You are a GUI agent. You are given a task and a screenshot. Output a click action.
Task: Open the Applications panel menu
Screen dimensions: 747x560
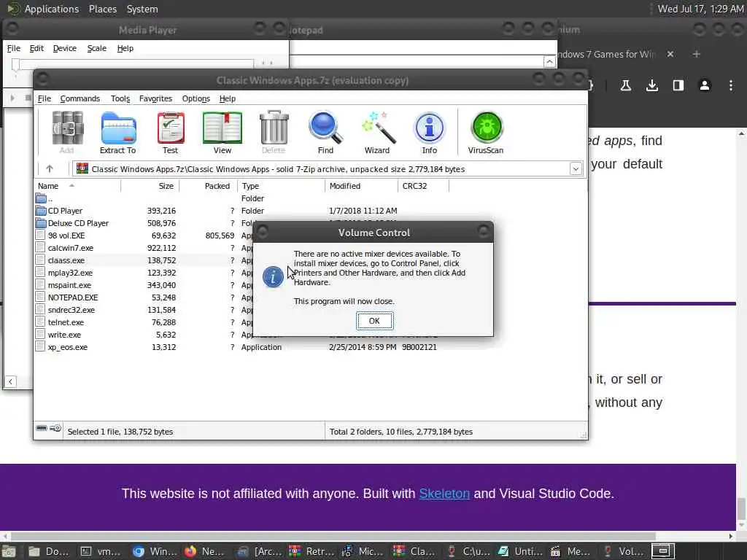point(52,9)
